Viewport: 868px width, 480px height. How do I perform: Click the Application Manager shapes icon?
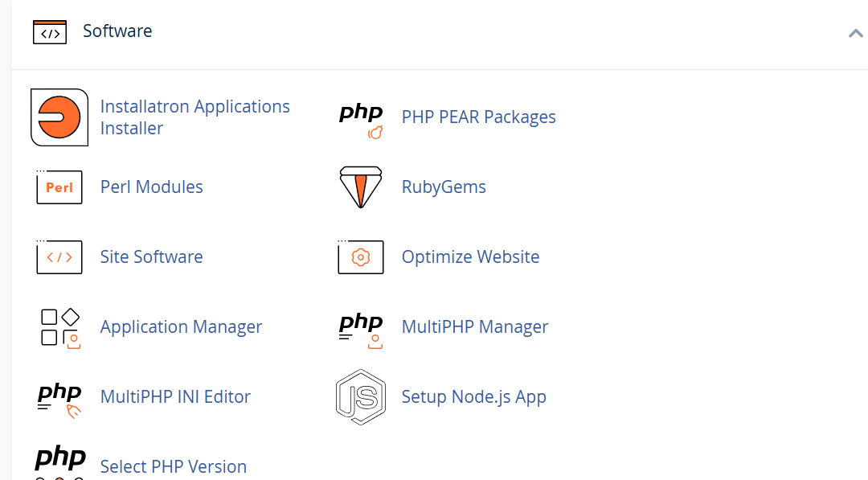point(60,329)
